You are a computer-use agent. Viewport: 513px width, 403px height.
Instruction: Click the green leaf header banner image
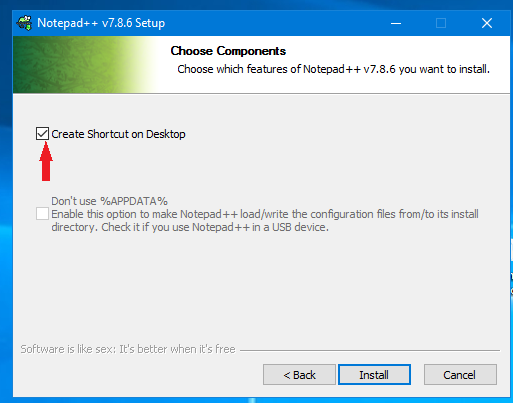(x=83, y=64)
